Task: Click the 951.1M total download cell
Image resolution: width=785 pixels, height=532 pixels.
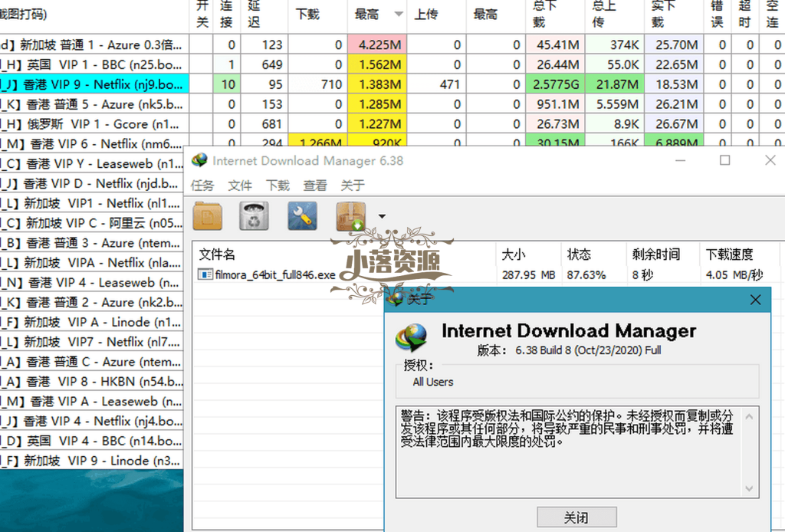Action: tap(555, 104)
